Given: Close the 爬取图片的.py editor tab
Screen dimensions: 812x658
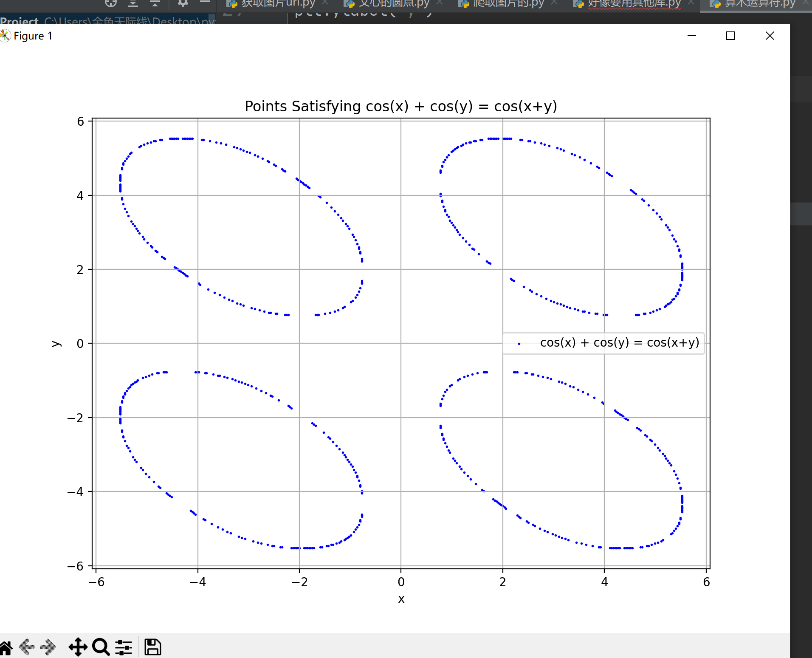Looking at the screenshot, I should pyautogui.click(x=554, y=3).
